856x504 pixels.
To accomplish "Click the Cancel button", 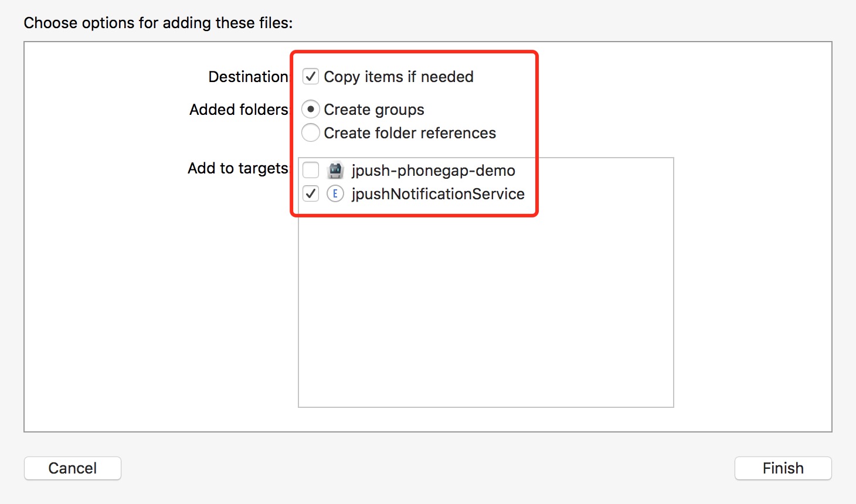I will click(x=72, y=468).
